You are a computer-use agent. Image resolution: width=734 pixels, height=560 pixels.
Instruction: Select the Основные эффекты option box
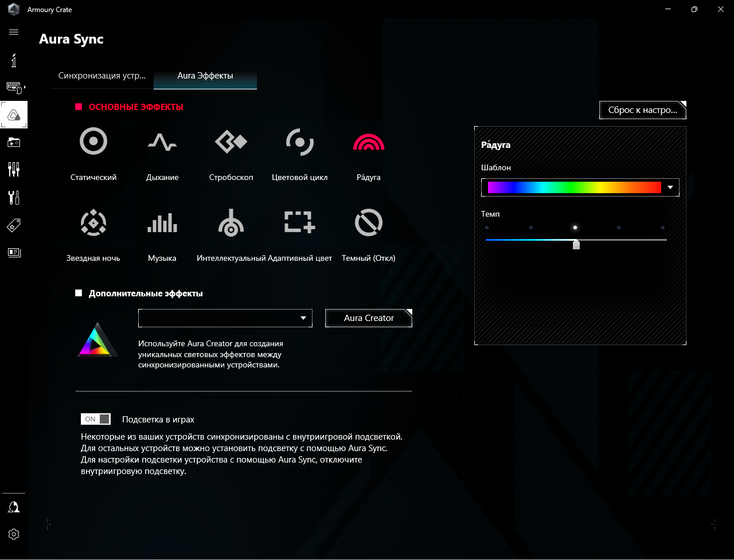(79, 107)
